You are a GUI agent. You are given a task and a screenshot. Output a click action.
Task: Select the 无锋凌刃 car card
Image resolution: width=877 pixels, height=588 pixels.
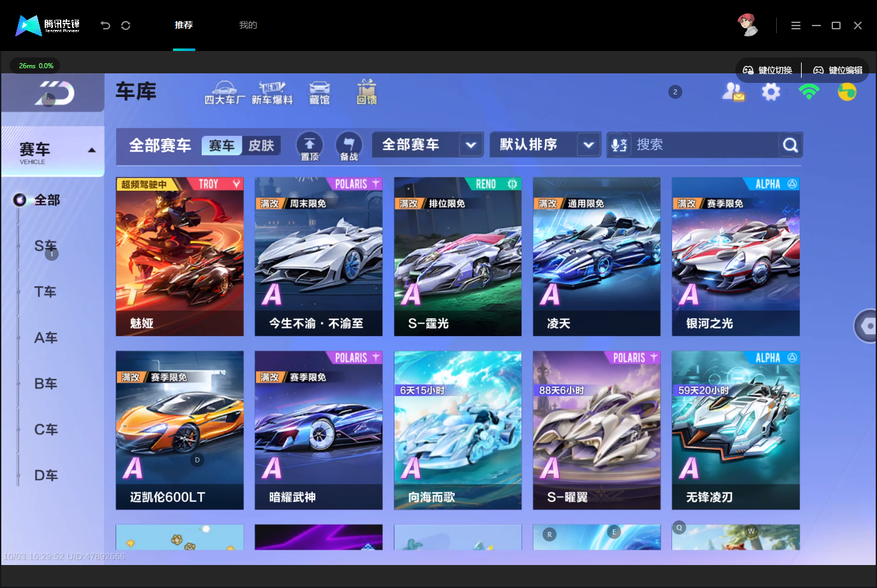point(736,430)
